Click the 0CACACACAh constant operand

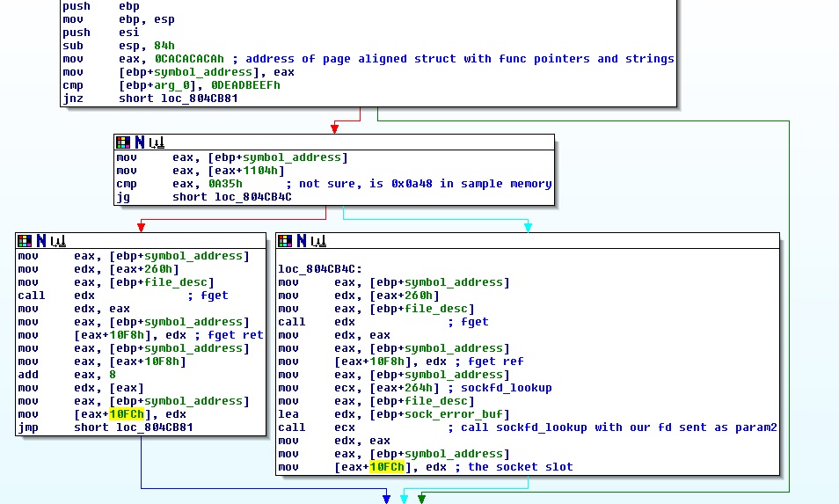(189, 59)
